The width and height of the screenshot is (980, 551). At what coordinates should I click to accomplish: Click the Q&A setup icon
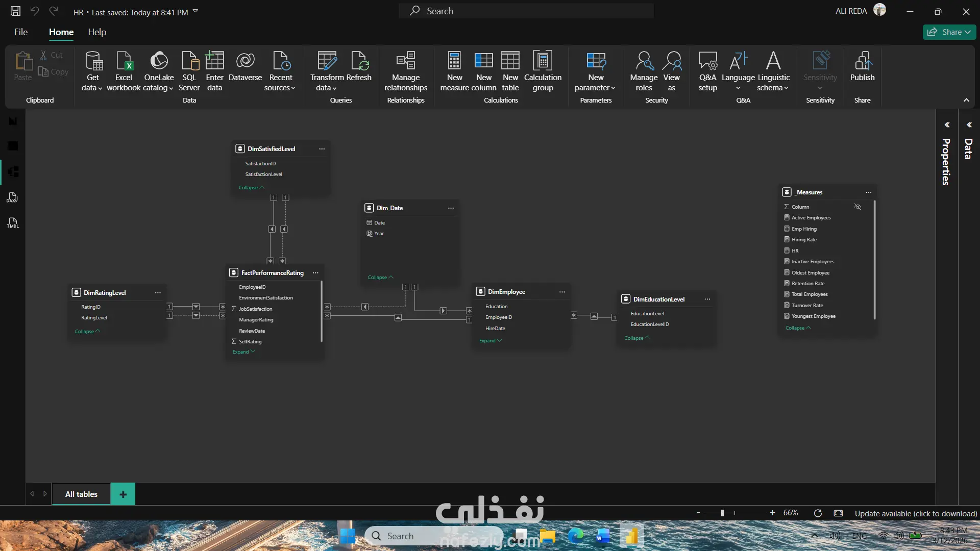pyautogui.click(x=707, y=61)
